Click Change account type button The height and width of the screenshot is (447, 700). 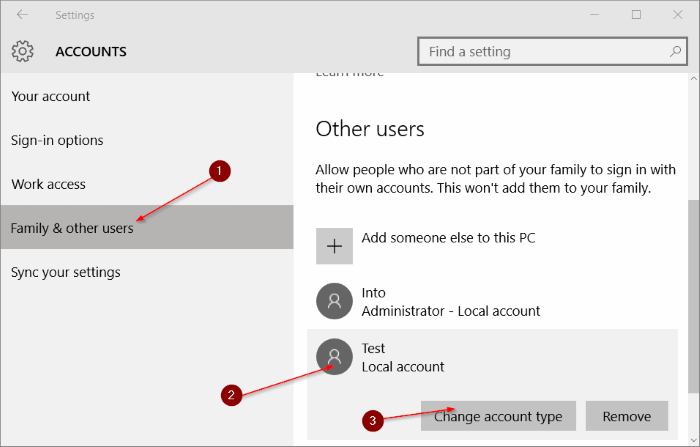[498, 416]
